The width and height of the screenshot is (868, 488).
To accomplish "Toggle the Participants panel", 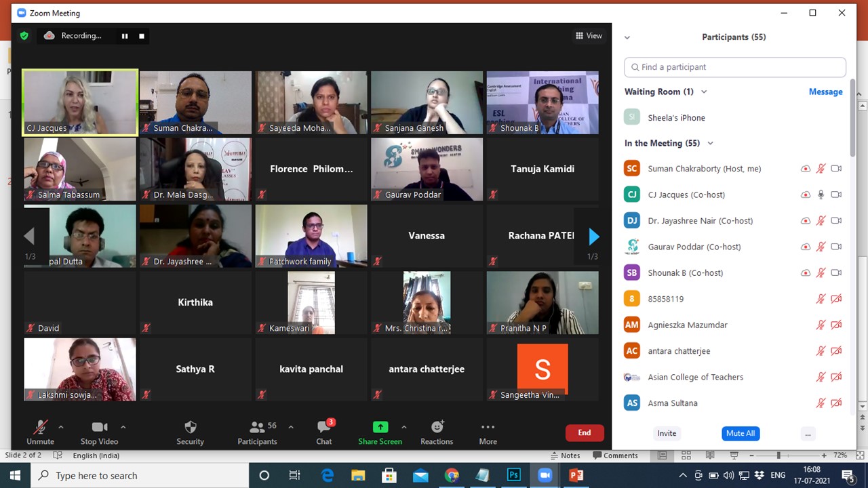I will (257, 432).
